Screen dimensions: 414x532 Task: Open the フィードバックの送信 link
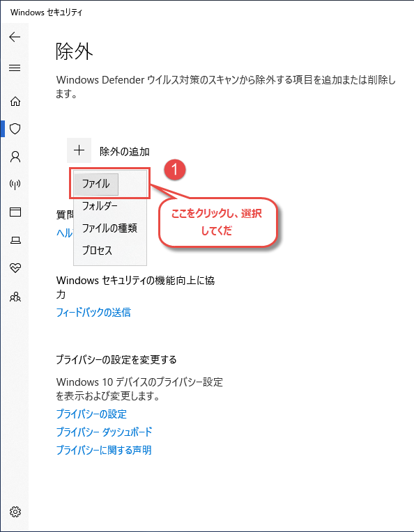(93, 312)
